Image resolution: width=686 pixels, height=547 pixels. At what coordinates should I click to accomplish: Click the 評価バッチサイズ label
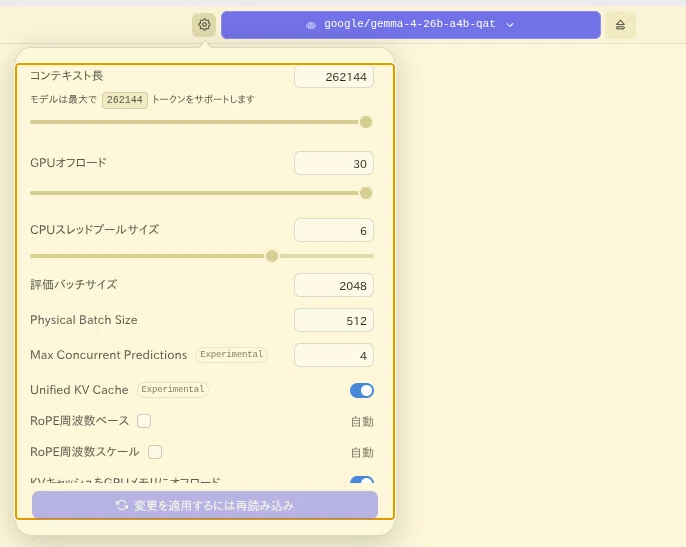pyautogui.click(x=74, y=285)
